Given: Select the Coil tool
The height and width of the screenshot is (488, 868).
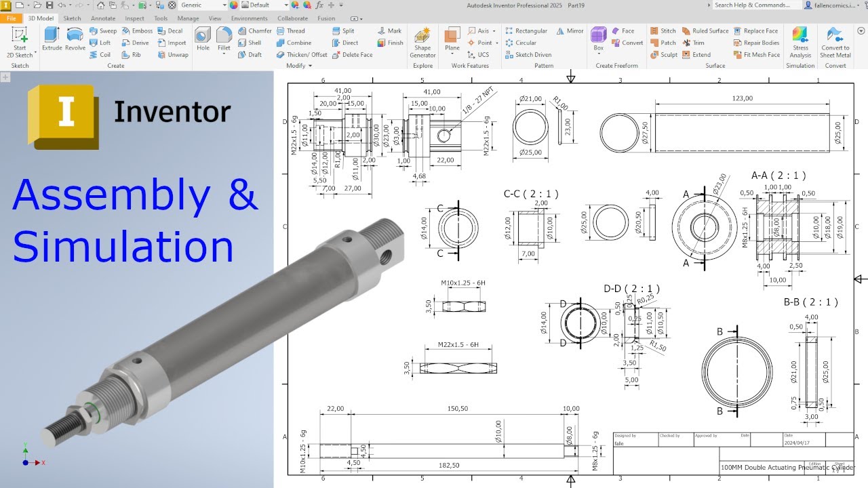Looking at the screenshot, I should (x=100, y=55).
